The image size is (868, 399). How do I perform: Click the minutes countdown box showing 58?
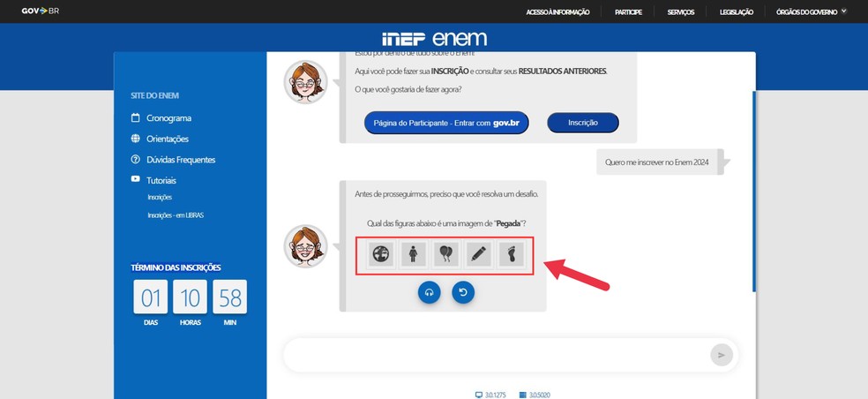[229, 297]
